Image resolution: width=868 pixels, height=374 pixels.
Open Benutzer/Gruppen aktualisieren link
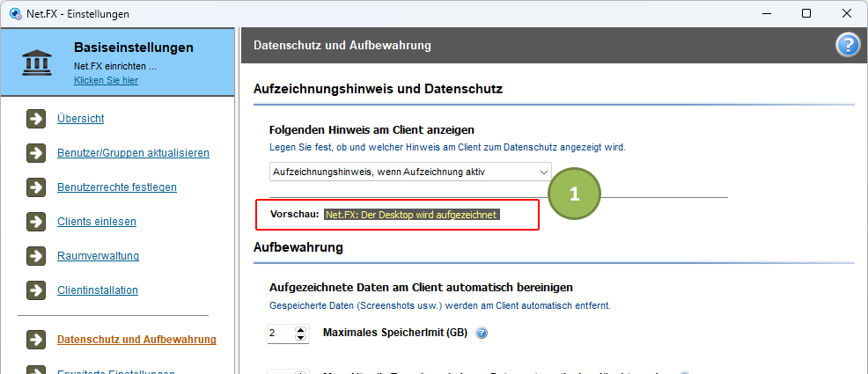click(134, 153)
